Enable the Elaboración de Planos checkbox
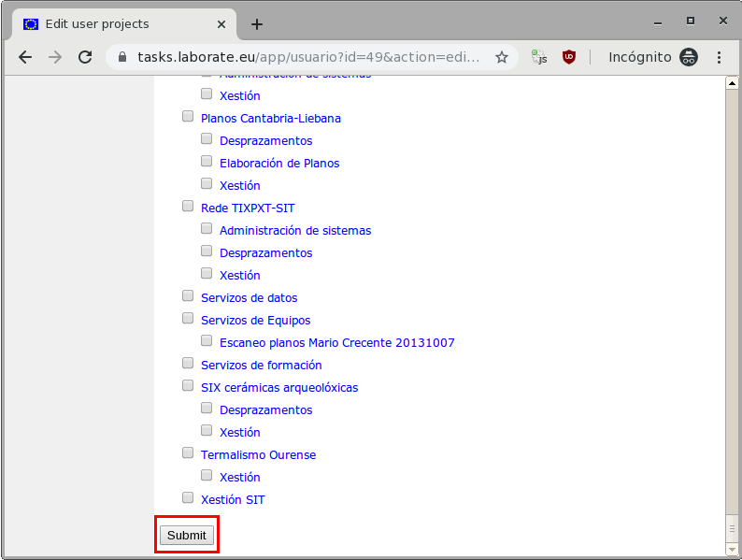The height and width of the screenshot is (560, 742). click(207, 162)
